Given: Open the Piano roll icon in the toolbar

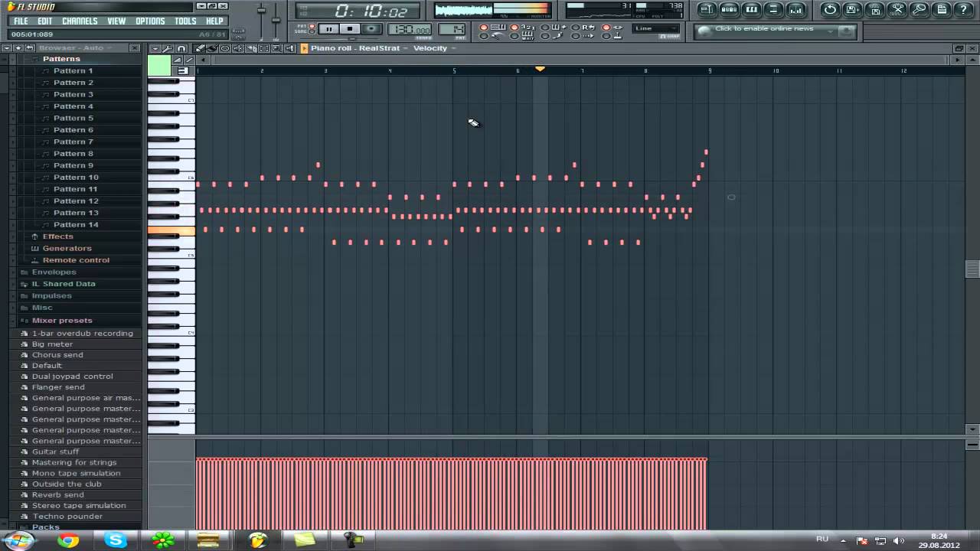Looking at the screenshot, I should click(x=752, y=8).
